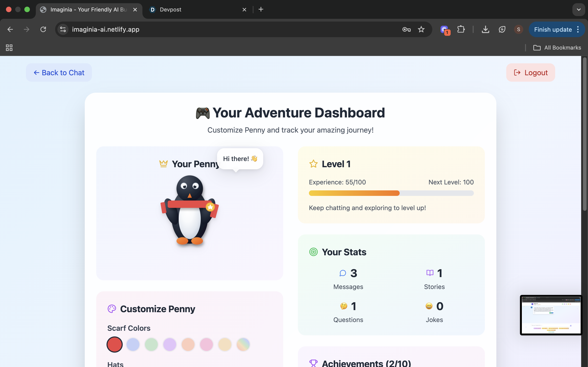Click the site information icon in address bar
This screenshot has width=588, height=367.
pos(63,29)
